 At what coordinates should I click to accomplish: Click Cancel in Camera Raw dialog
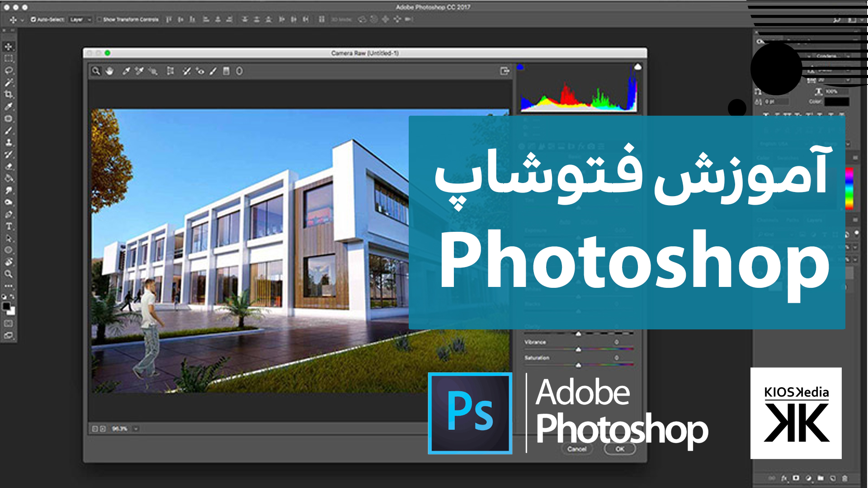[x=577, y=449]
